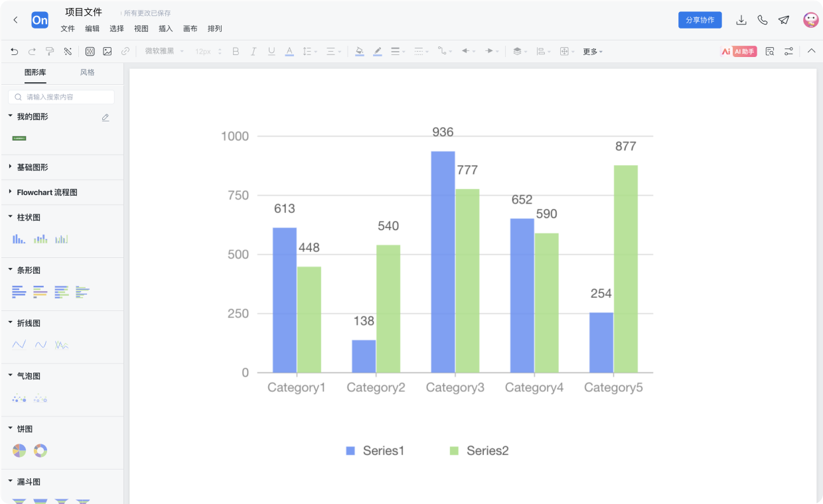Screen dimensions: 823x504
Task: Click the undo arrow in the toolbar
Action: [14, 51]
